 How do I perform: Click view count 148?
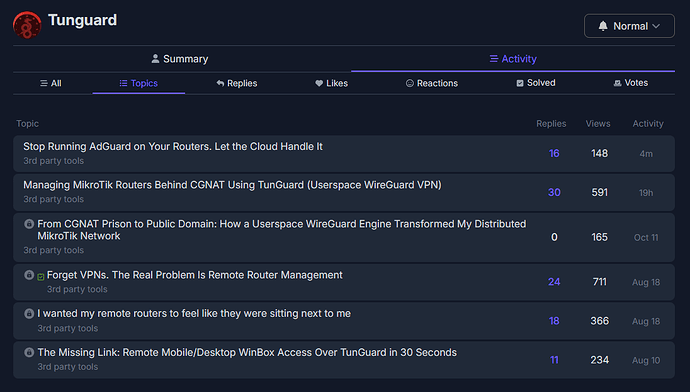click(x=599, y=154)
